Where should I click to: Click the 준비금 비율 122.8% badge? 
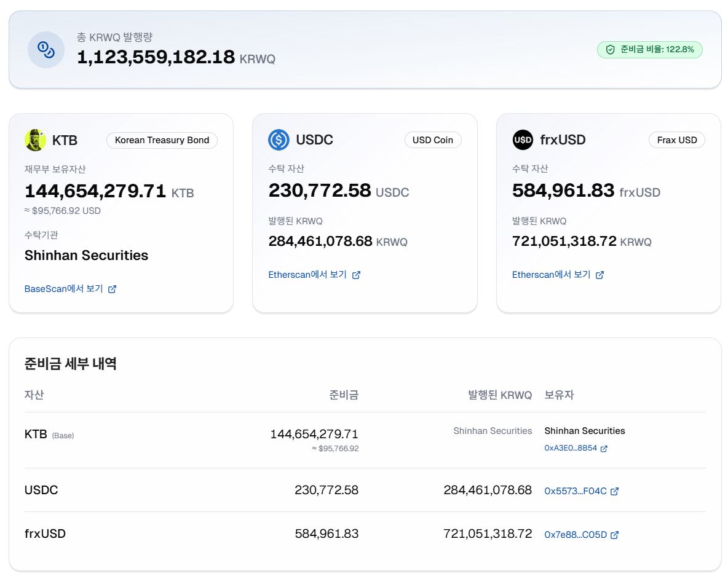pos(650,50)
